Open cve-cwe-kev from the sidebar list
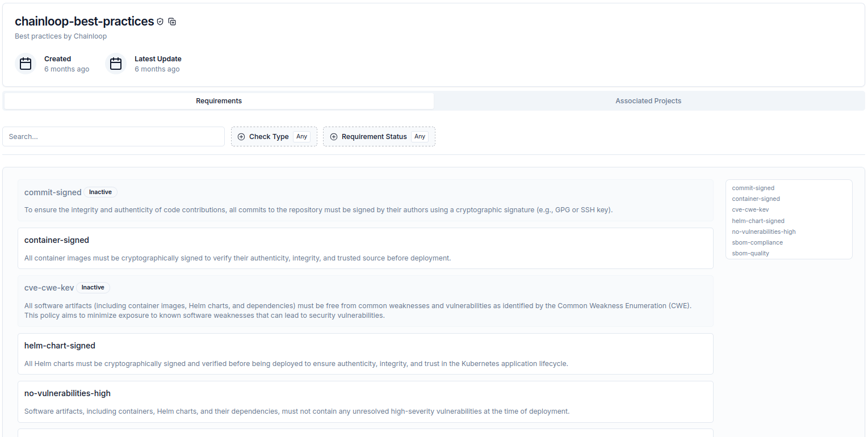The image size is (868, 437). (x=750, y=209)
